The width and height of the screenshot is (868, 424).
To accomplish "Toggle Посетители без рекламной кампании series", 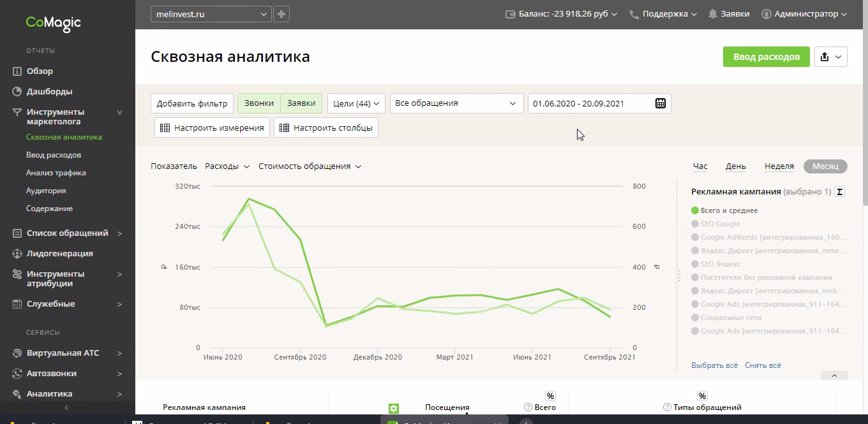I will (x=761, y=277).
